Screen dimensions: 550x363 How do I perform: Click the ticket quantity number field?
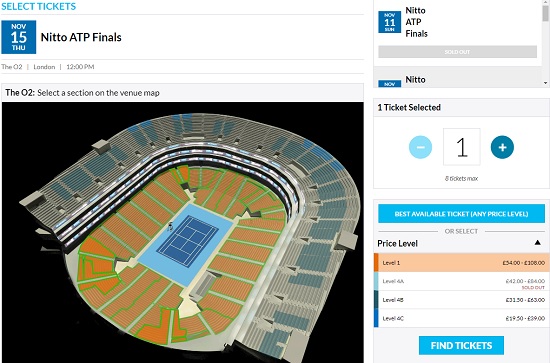(462, 147)
